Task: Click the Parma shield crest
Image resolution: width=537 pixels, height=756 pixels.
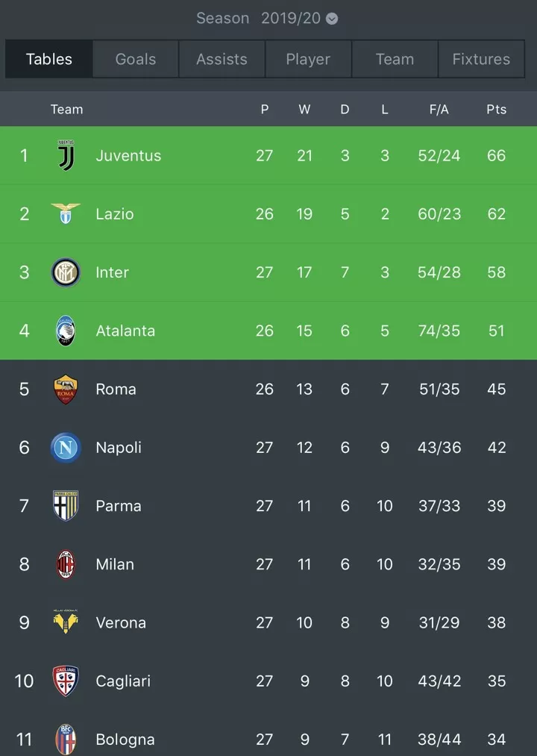Action: coord(66,506)
